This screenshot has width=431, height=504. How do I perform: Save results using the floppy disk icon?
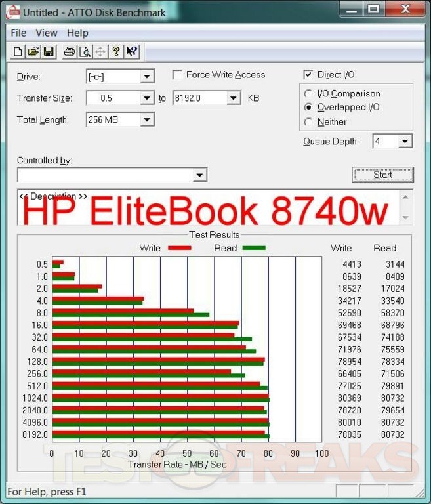[49, 51]
